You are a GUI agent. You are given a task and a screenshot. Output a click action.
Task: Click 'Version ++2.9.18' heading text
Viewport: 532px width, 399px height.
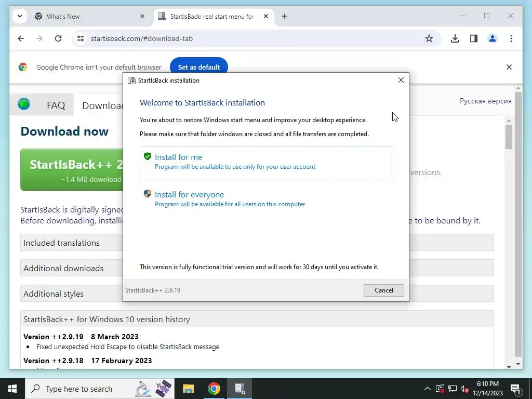pyautogui.click(x=54, y=361)
